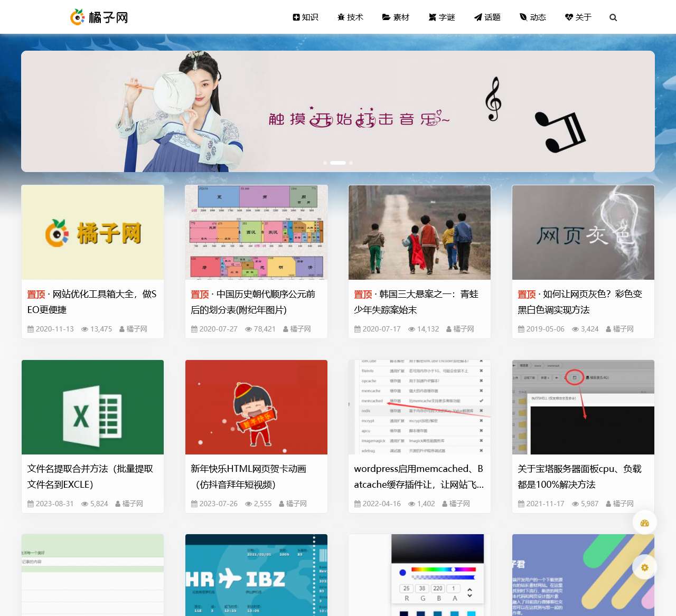
Task: Click view count 5,987
Action: pyautogui.click(x=589, y=504)
